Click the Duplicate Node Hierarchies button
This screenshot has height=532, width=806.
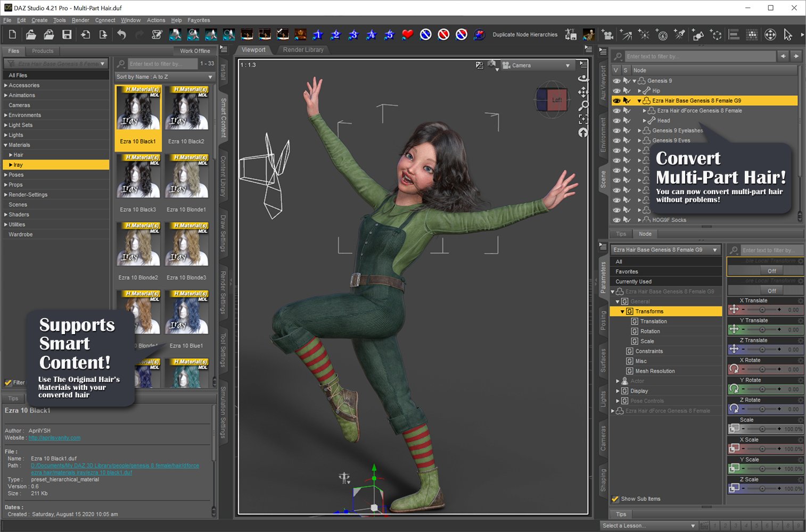click(525, 35)
